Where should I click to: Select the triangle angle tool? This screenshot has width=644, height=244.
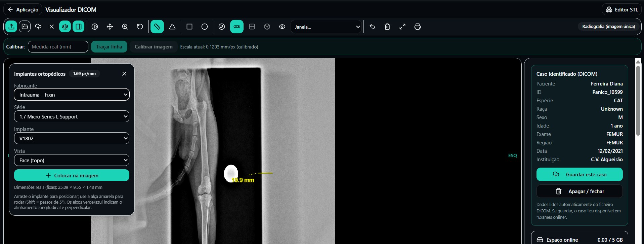coord(172,27)
